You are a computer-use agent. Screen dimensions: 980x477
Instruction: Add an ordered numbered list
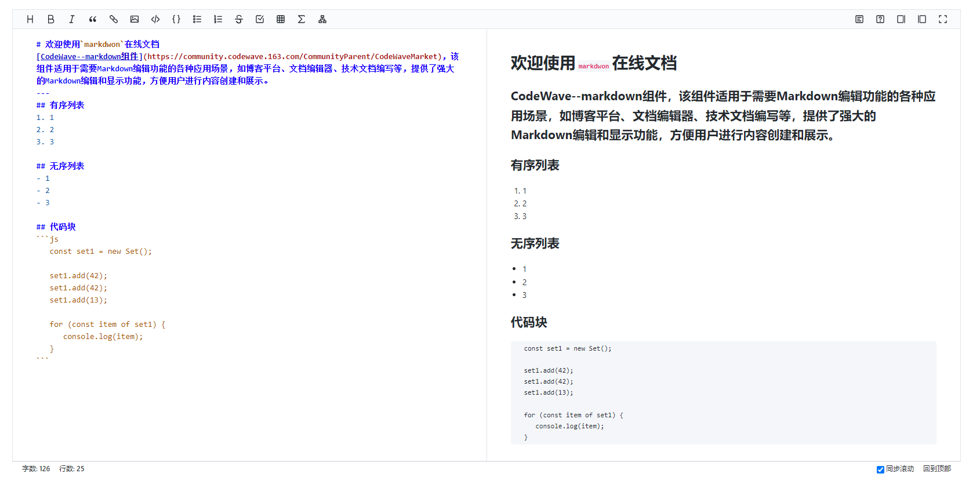218,19
